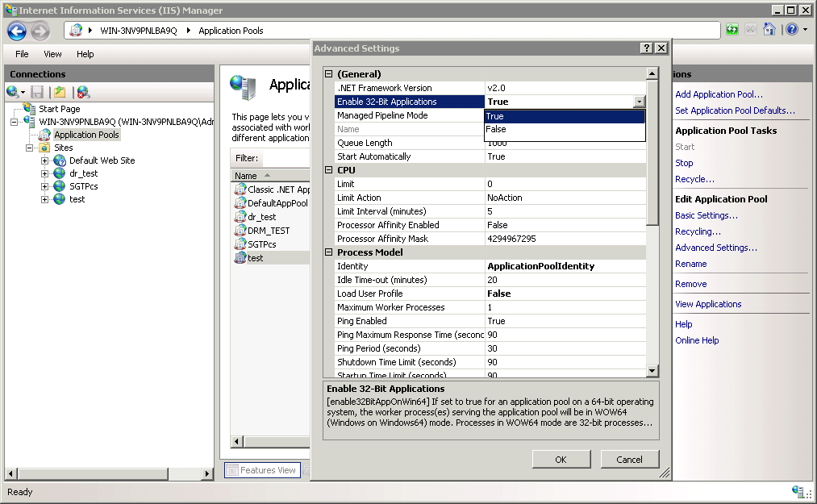The width and height of the screenshot is (817, 504).
Task: Click the Cancel button
Action: (x=629, y=460)
